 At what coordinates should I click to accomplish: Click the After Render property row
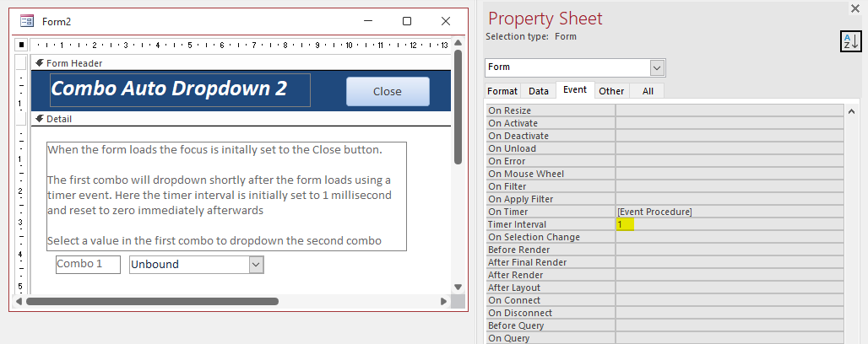pos(665,275)
